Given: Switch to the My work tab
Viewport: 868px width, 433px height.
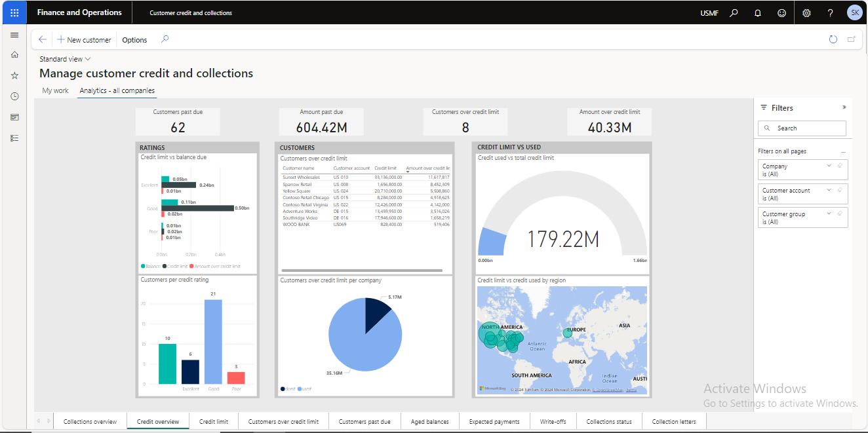Looking at the screenshot, I should pos(55,90).
